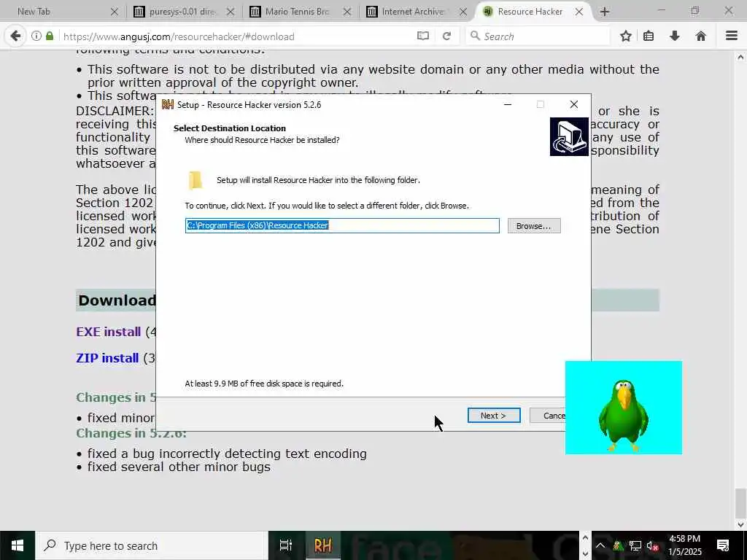Click the Browse... button
747x560 pixels.
pyautogui.click(x=533, y=226)
